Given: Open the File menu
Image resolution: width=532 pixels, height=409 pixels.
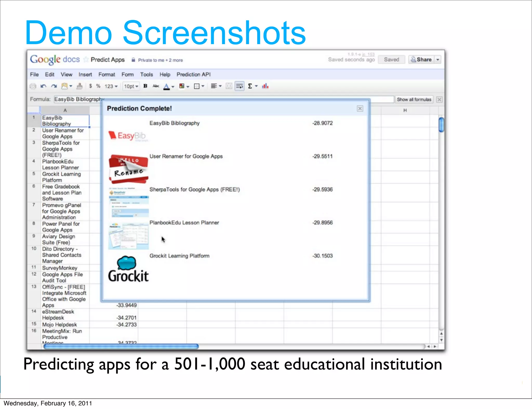Looking at the screenshot, I should [x=34, y=74].
